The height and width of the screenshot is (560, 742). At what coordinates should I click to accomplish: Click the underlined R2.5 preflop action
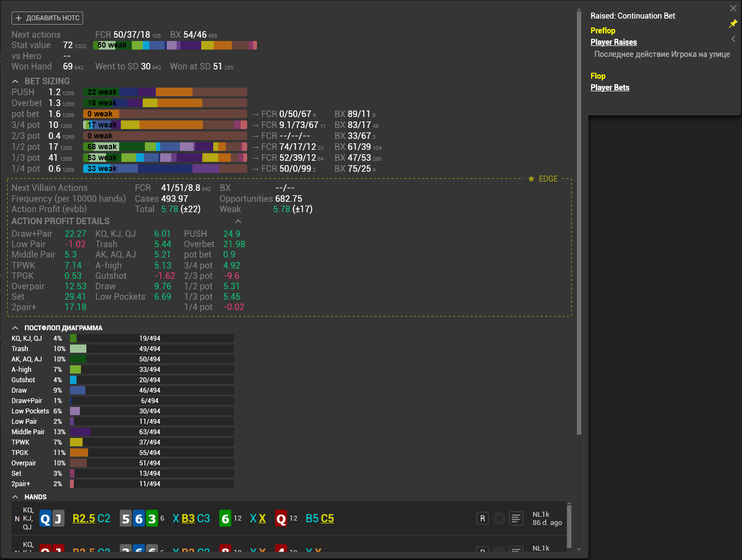[x=84, y=518]
